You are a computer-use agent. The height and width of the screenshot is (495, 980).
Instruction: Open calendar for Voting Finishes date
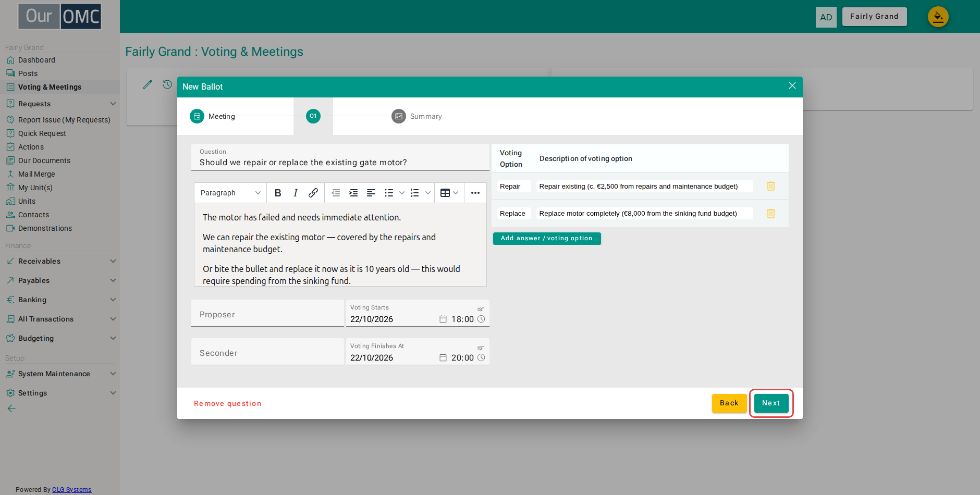(443, 357)
